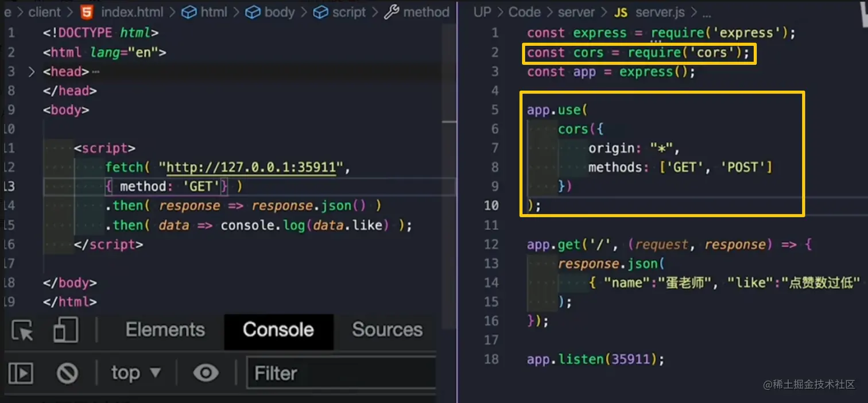Select the Code folder breadcrumb
The height and width of the screenshot is (403, 868).
(524, 11)
